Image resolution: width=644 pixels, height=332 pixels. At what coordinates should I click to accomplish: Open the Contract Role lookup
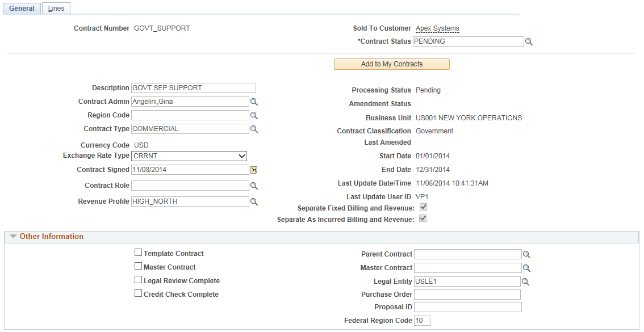pos(254,185)
